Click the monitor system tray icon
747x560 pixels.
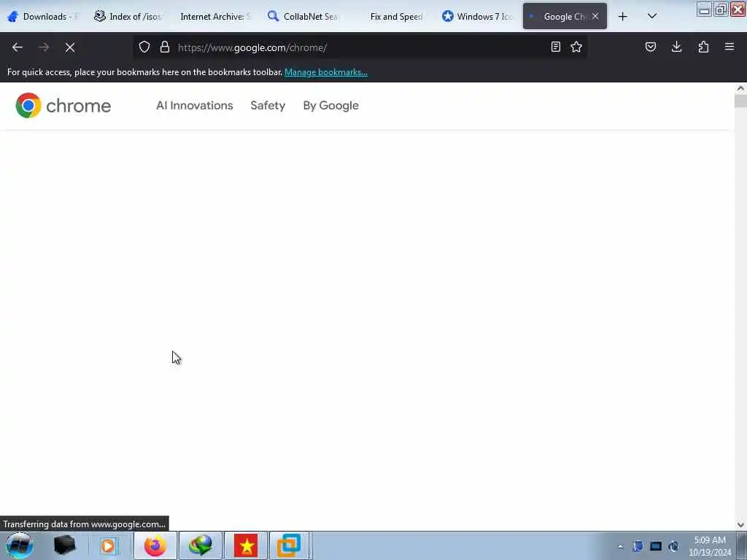point(656,546)
